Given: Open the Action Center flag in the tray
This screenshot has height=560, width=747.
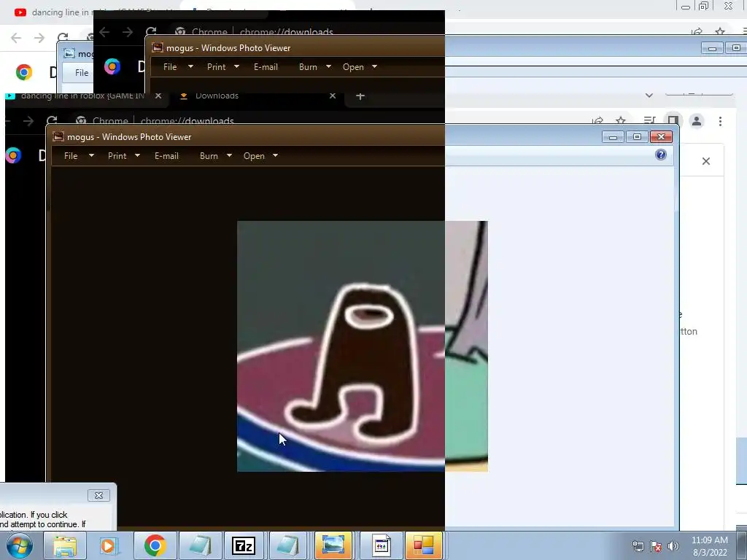Looking at the screenshot, I should (656, 546).
